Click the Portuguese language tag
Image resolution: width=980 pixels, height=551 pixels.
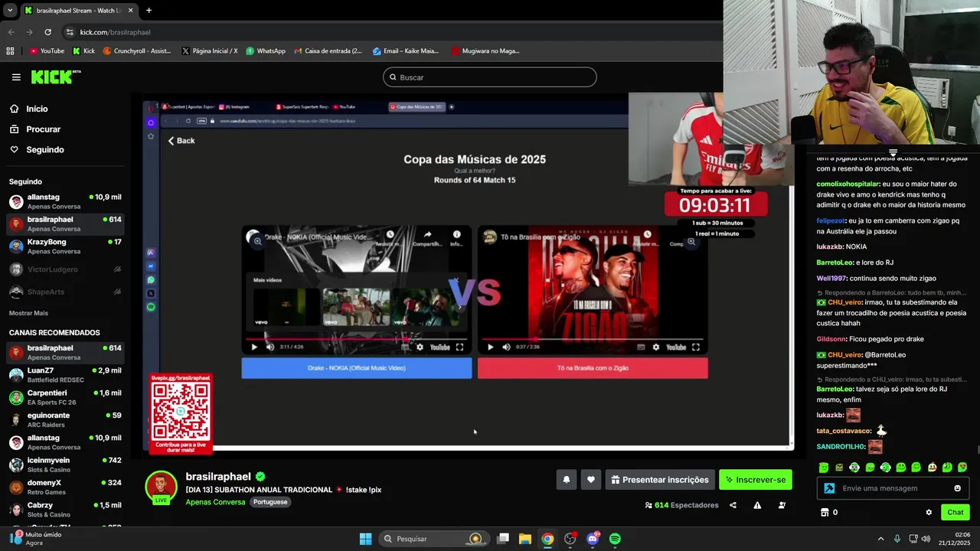[270, 502]
